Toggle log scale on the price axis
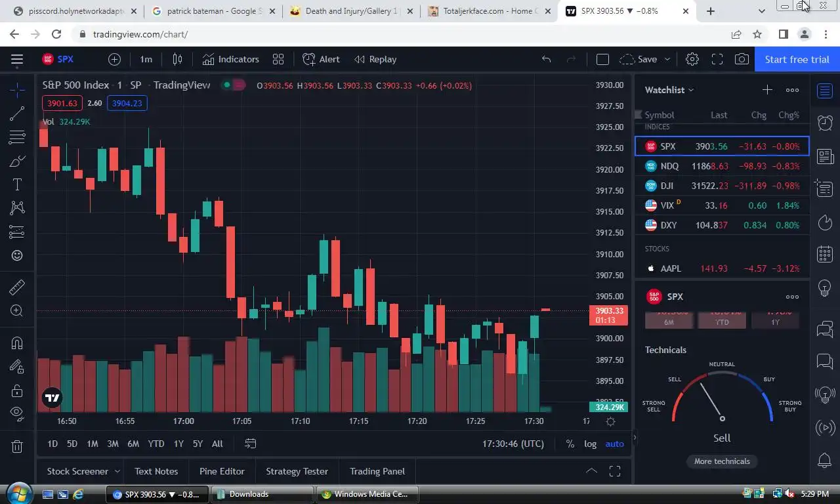The height and width of the screenshot is (504, 840). pyautogui.click(x=591, y=444)
